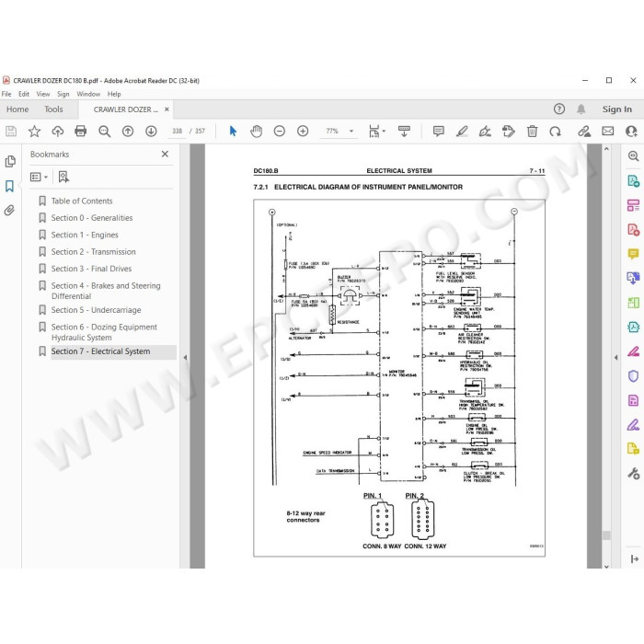Click the Save file icon

[11, 131]
